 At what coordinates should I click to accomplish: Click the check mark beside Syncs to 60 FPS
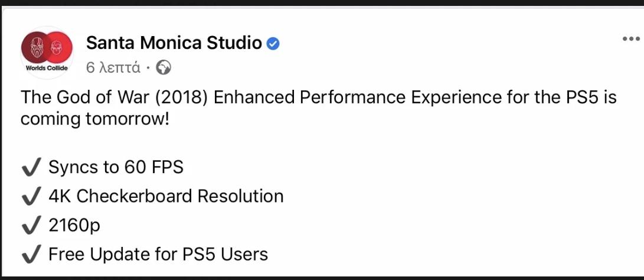(x=31, y=168)
